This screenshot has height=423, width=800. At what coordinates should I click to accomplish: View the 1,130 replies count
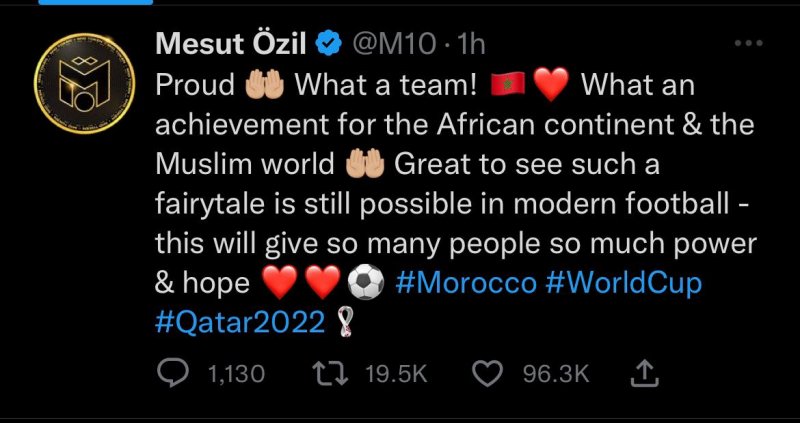click(237, 375)
